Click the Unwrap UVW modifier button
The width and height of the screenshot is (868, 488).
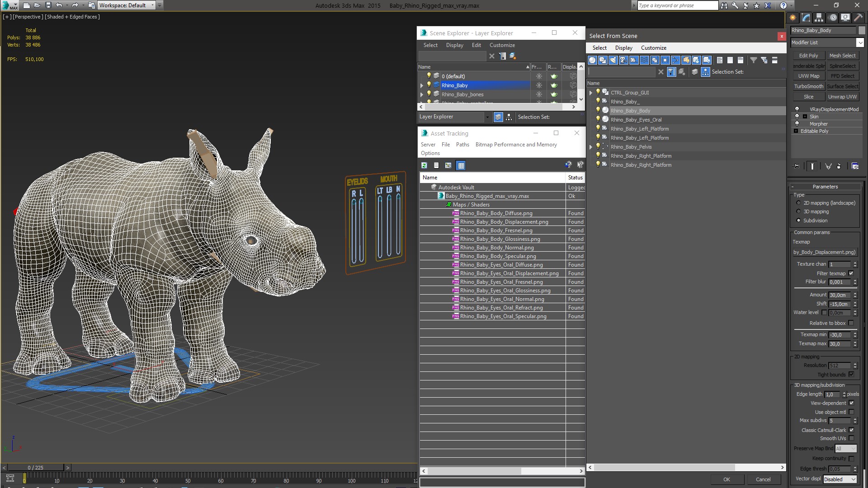click(x=842, y=97)
